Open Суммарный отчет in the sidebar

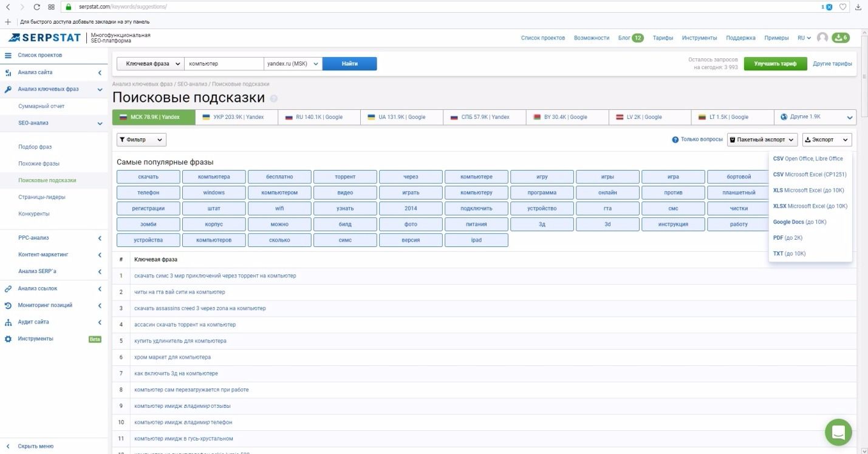41,106
